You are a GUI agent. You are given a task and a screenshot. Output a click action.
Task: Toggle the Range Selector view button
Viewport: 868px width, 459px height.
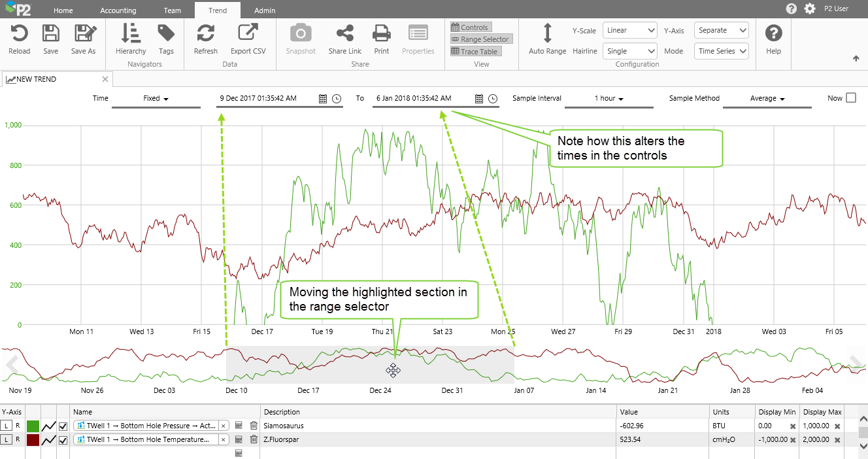pos(480,39)
